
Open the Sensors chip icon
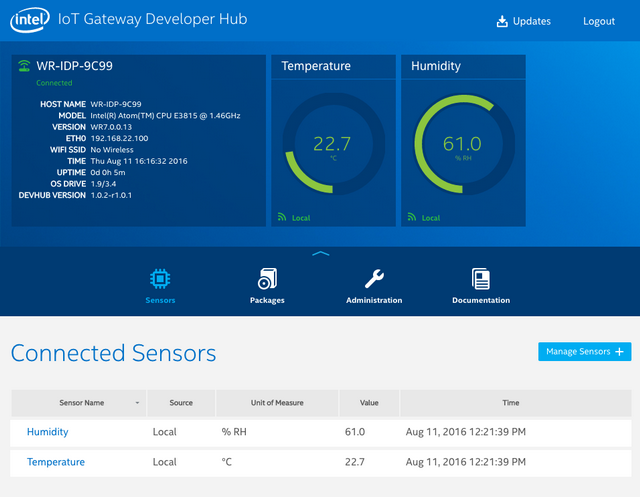(160, 279)
